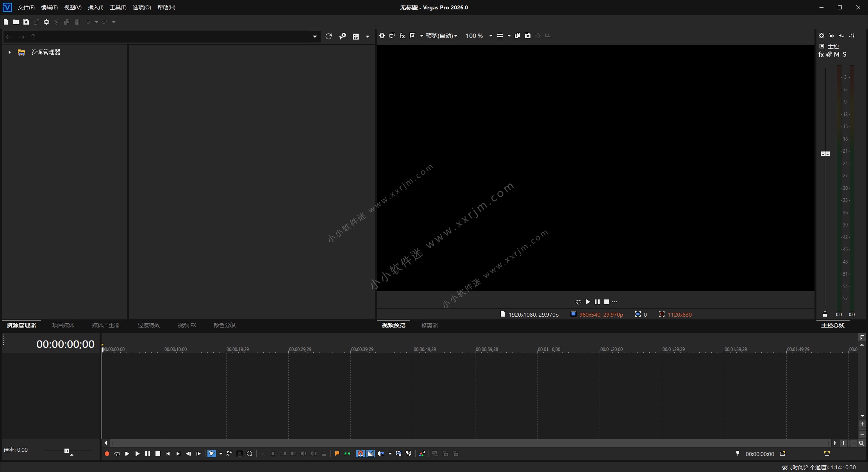
Task: Open the 工具(T) menu
Action: tap(118, 7)
